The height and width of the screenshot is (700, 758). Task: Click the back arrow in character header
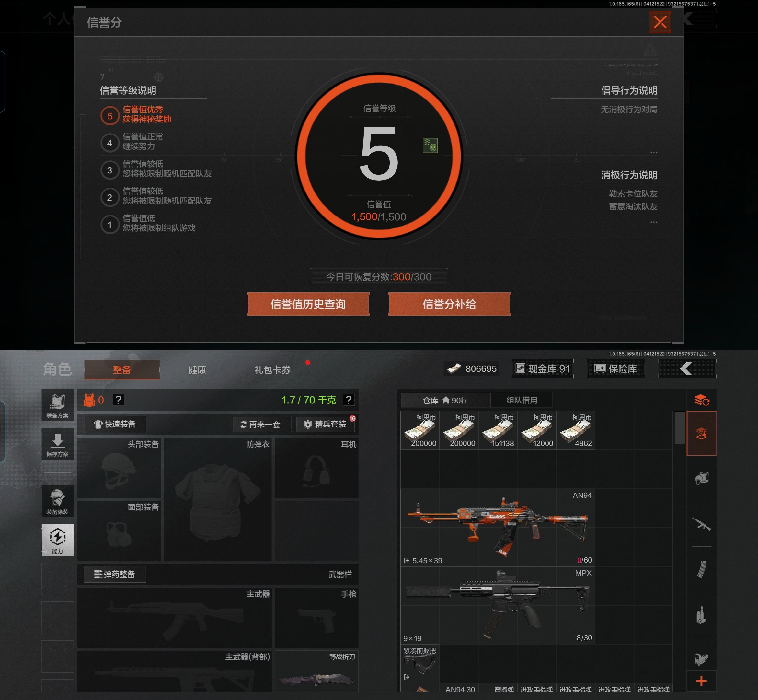pos(687,368)
